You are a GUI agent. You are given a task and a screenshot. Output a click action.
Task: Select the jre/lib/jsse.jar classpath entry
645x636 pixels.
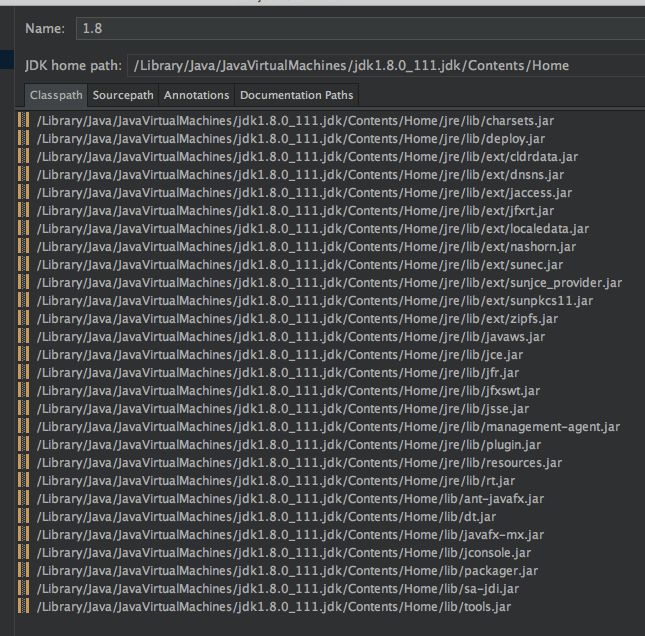tap(283, 409)
